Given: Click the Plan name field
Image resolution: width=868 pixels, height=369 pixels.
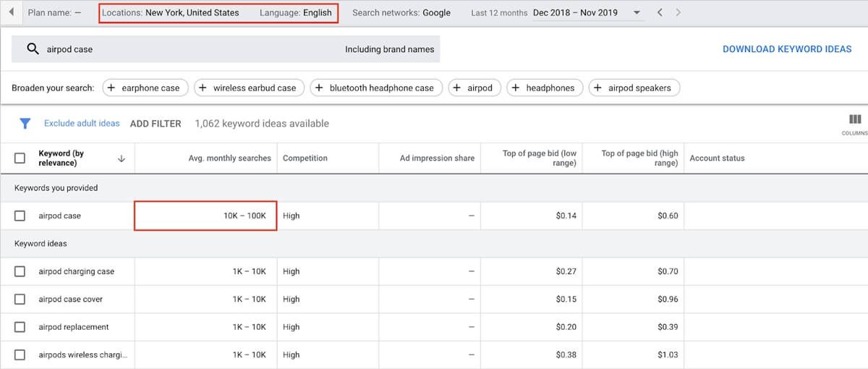Looking at the screenshot, I should click(54, 13).
